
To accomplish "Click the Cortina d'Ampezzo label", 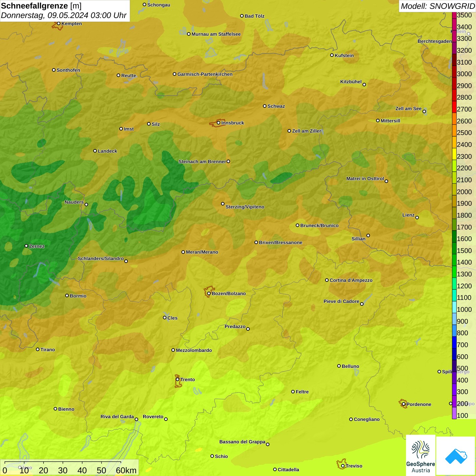I will tap(351, 280).
